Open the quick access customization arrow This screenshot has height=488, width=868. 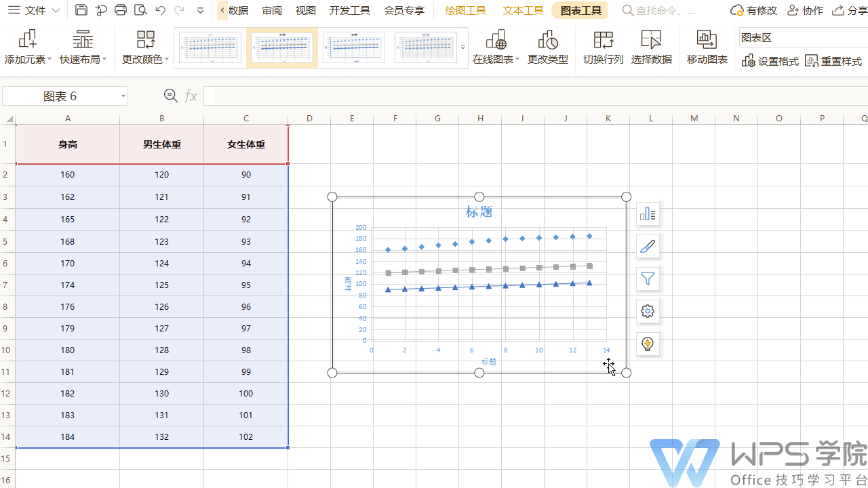coord(200,11)
